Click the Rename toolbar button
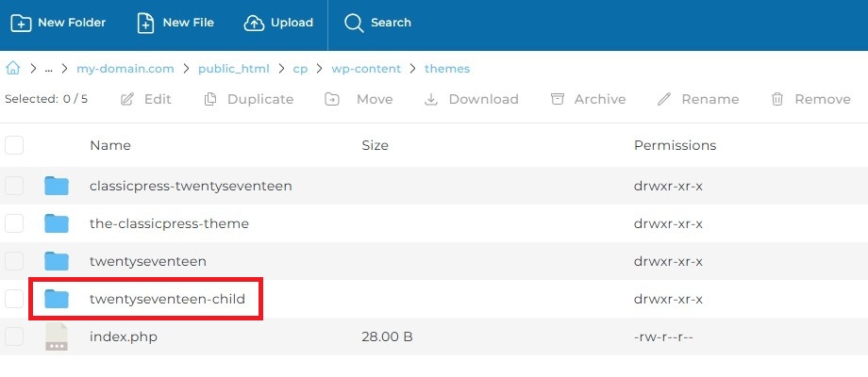Image resolution: width=868 pixels, height=377 pixels. [x=698, y=99]
